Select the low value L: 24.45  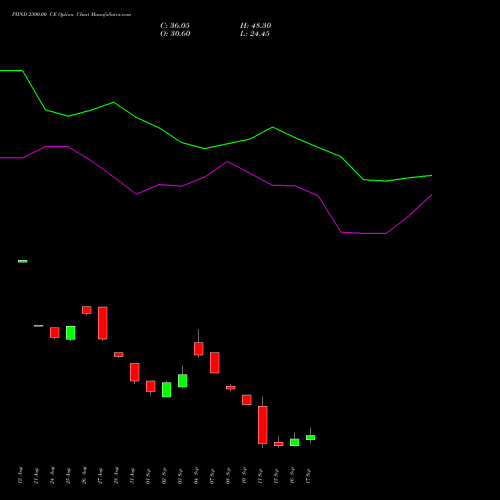click(255, 34)
